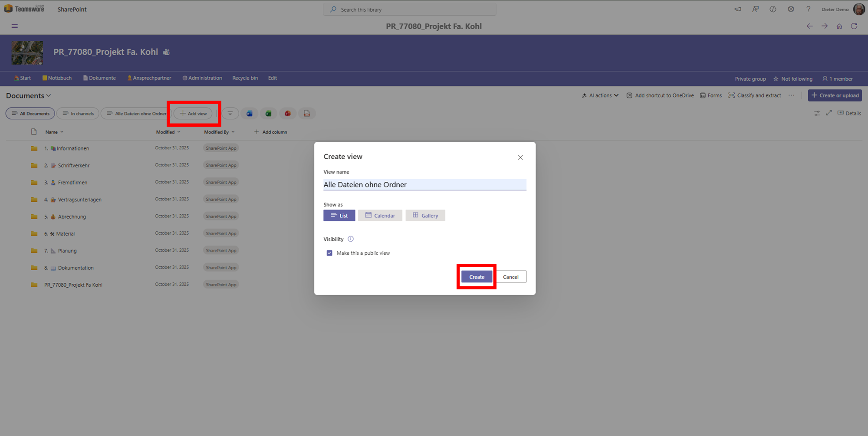Click the home navigation icon
This screenshot has width=868, height=436.
click(839, 26)
